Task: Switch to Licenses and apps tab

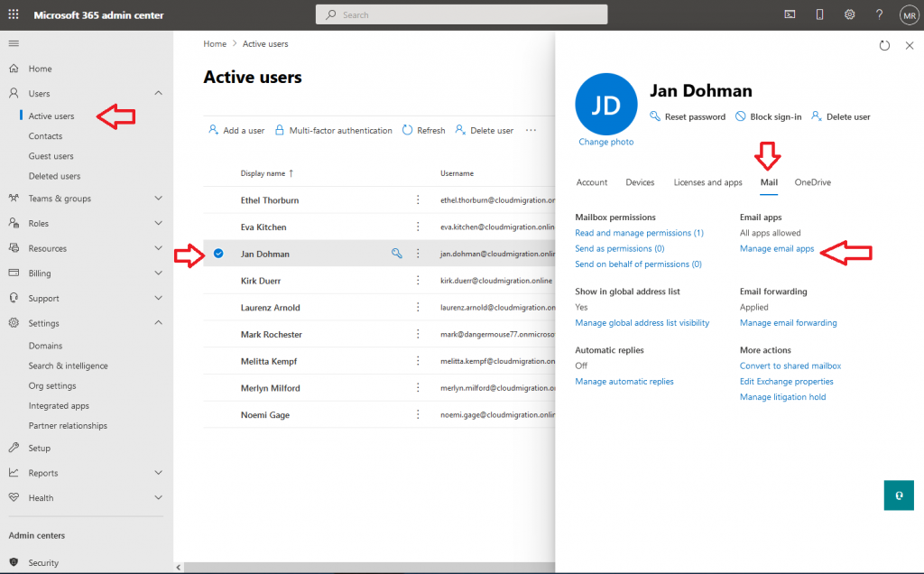Action: point(707,182)
